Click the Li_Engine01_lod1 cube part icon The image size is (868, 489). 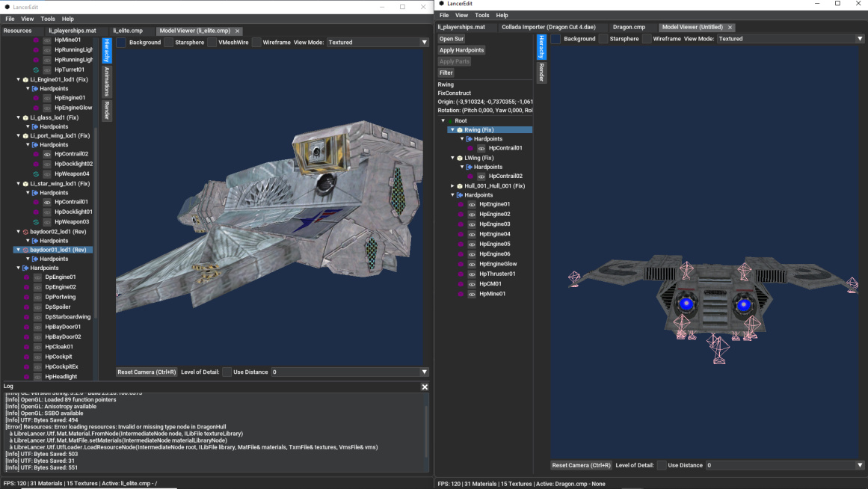pyautogui.click(x=26, y=79)
